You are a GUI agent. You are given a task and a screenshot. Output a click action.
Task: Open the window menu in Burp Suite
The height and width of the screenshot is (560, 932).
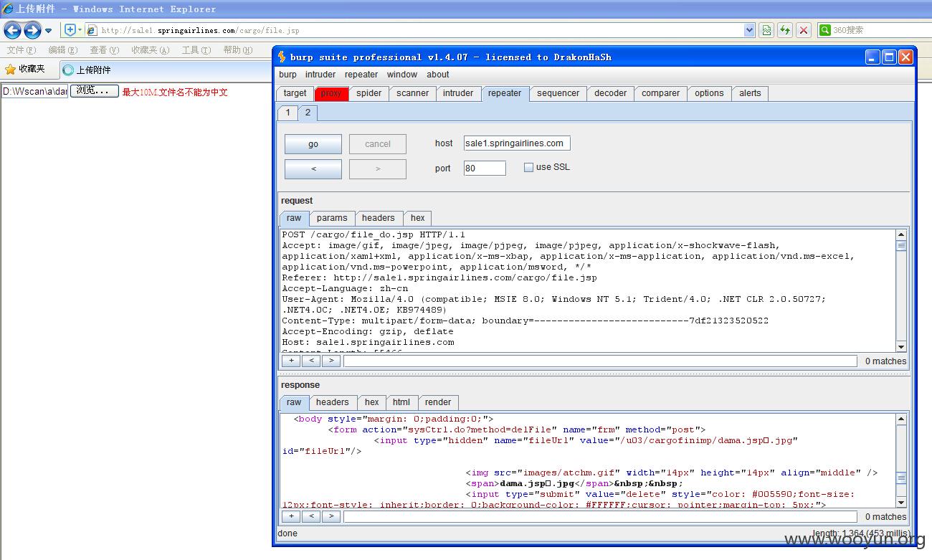click(402, 75)
